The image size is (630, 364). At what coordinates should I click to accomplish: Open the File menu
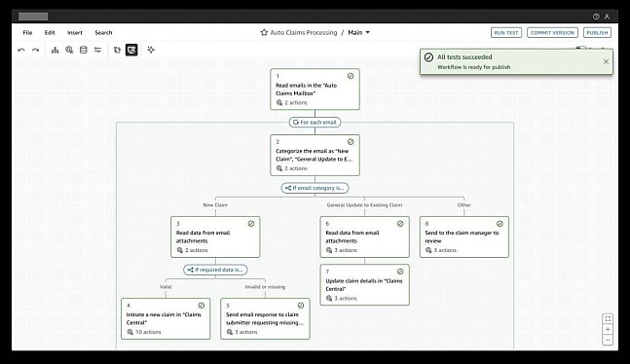(27, 32)
